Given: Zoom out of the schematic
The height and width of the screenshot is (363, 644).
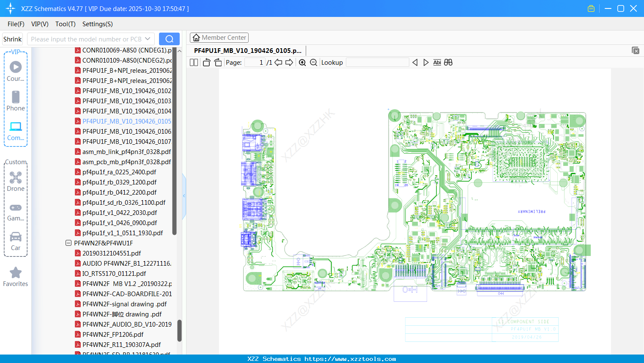Looking at the screenshot, I should click(313, 63).
